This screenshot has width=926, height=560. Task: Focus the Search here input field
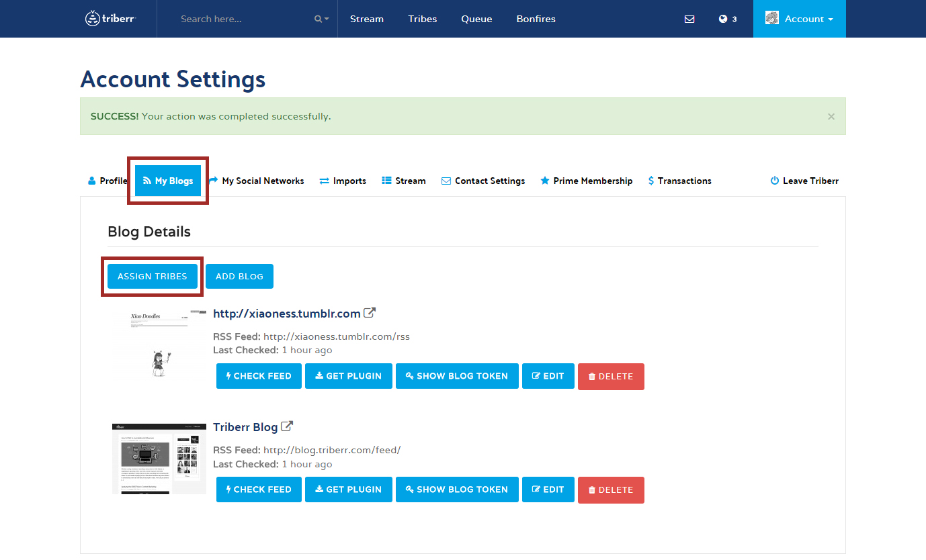(x=242, y=19)
